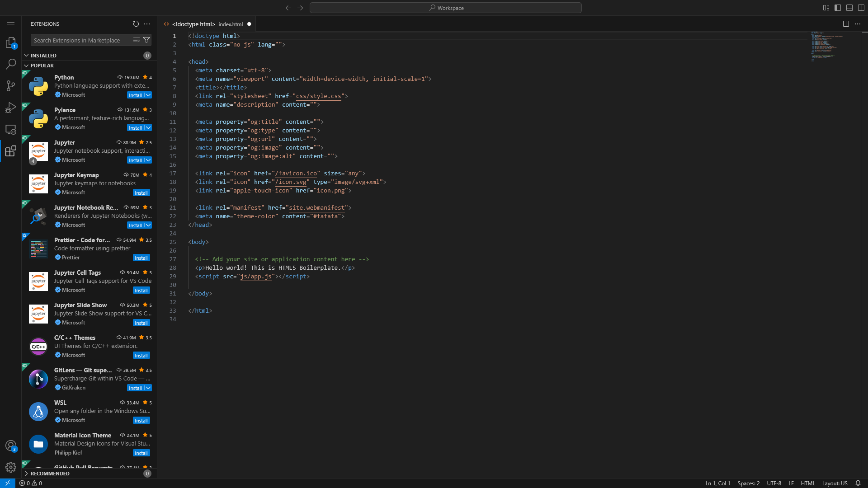This screenshot has width=868, height=488.
Task: Install Material Icon Theme extension
Action: [142, 453]
